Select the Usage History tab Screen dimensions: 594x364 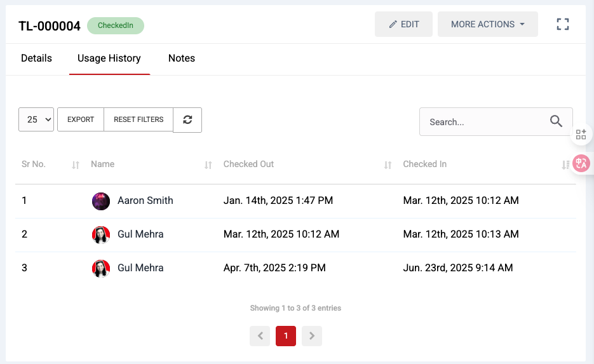pos(109,58)
